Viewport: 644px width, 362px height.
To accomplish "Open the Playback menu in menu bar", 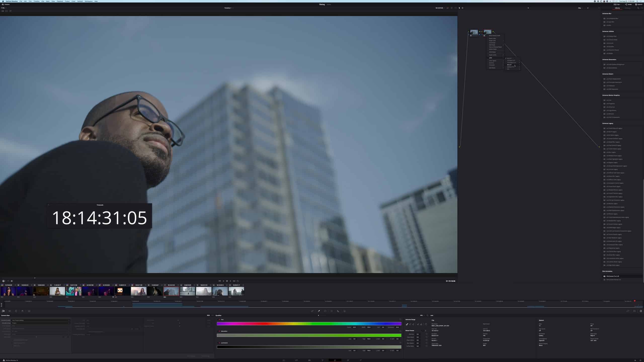I will (x=60, y=1).
